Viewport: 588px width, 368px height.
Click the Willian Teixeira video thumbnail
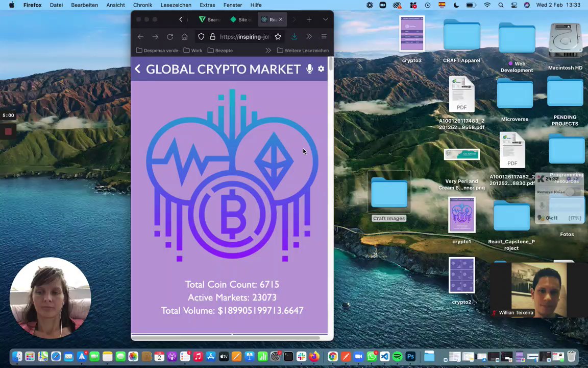[x=539, y=290]
